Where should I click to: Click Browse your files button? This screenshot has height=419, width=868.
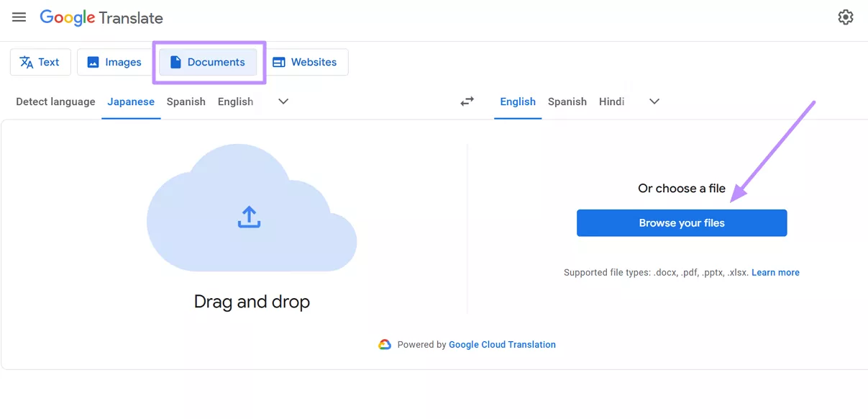pos(682,223)
